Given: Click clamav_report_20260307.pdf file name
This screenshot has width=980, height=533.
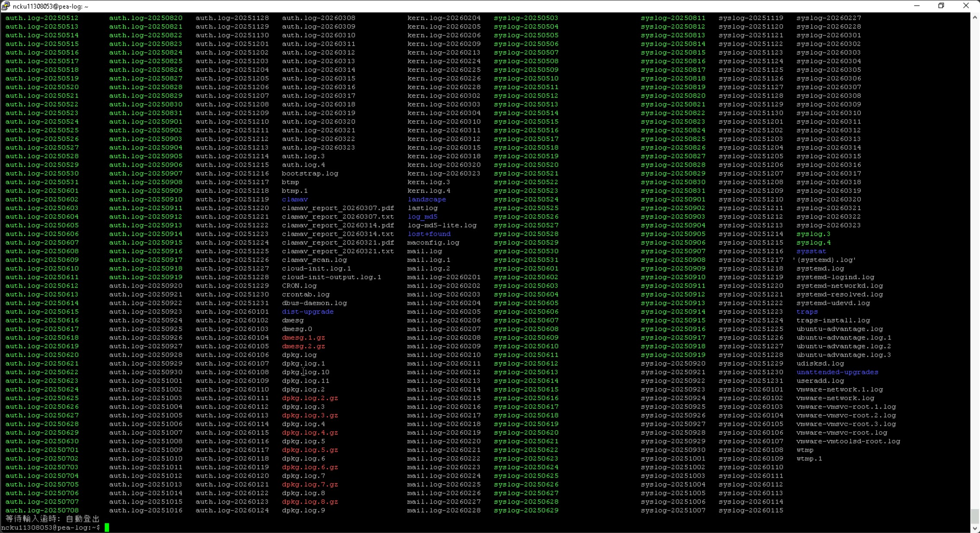Looking at the screenshot, I should [338, 208].
